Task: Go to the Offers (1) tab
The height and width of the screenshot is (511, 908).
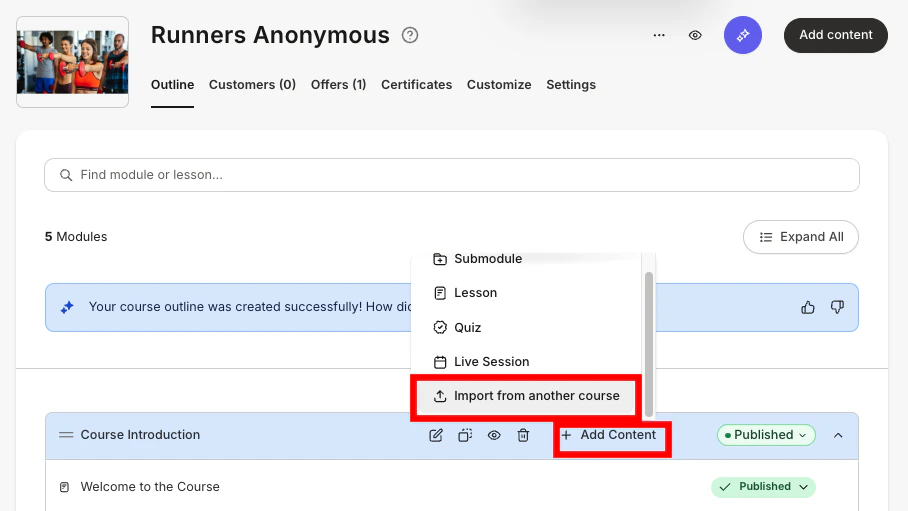Action: [339, 85]
